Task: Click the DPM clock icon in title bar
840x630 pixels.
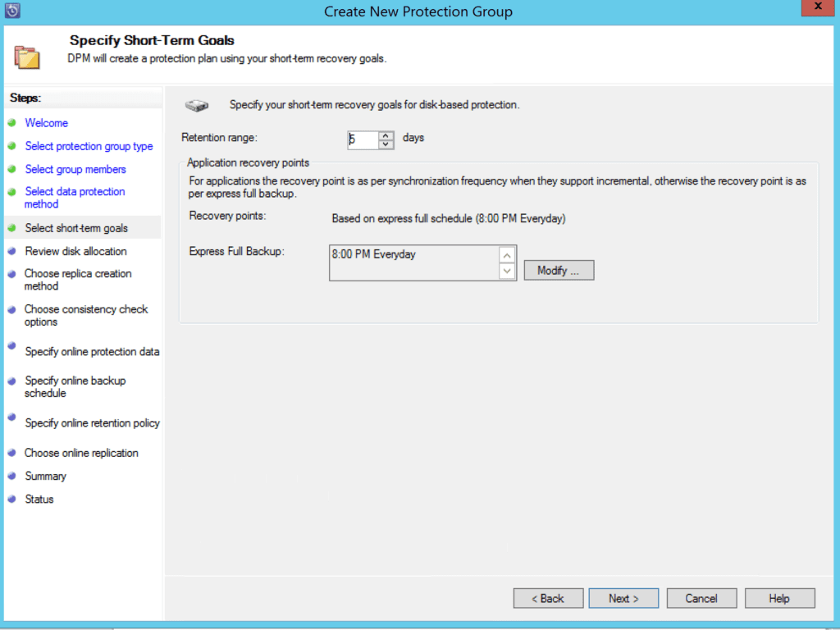Action: pyautogui.click(x=12, y=10)
